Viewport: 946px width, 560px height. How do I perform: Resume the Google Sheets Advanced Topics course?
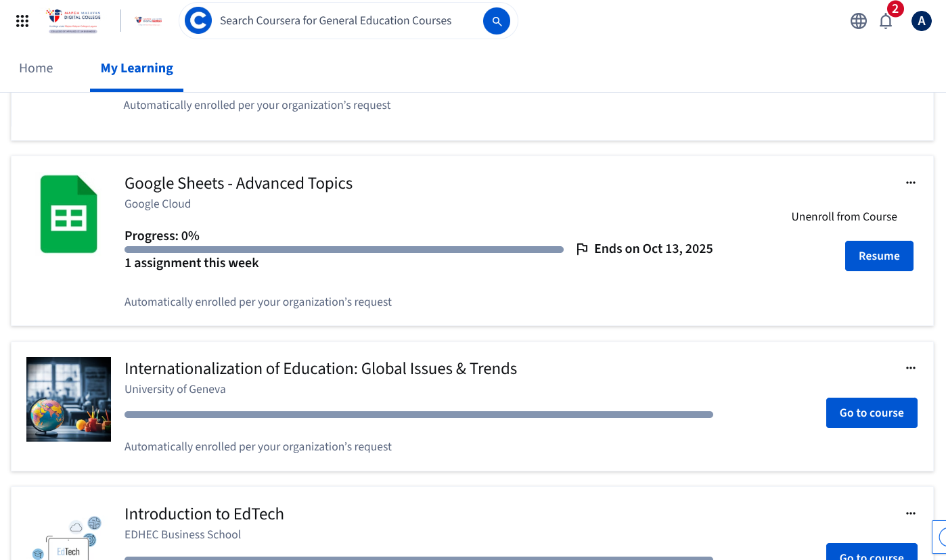point(879,256)
